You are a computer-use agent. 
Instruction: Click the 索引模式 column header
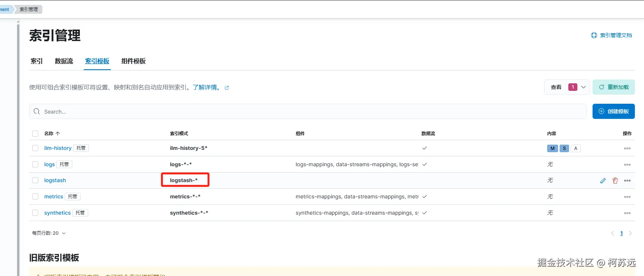[x=179, y=134]
